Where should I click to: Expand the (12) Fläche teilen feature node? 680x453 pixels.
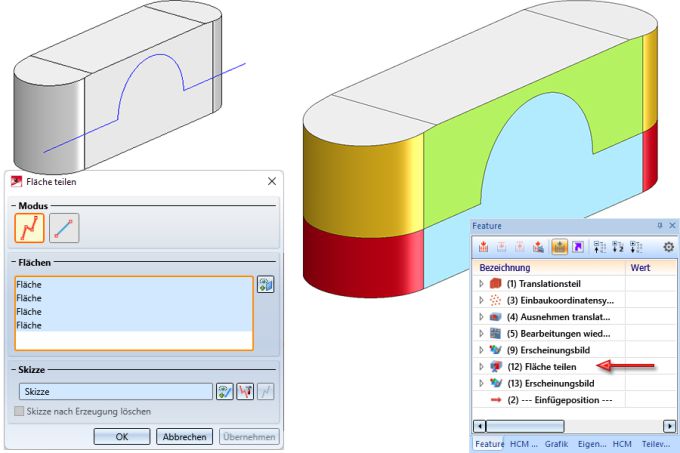pos(481,366)
